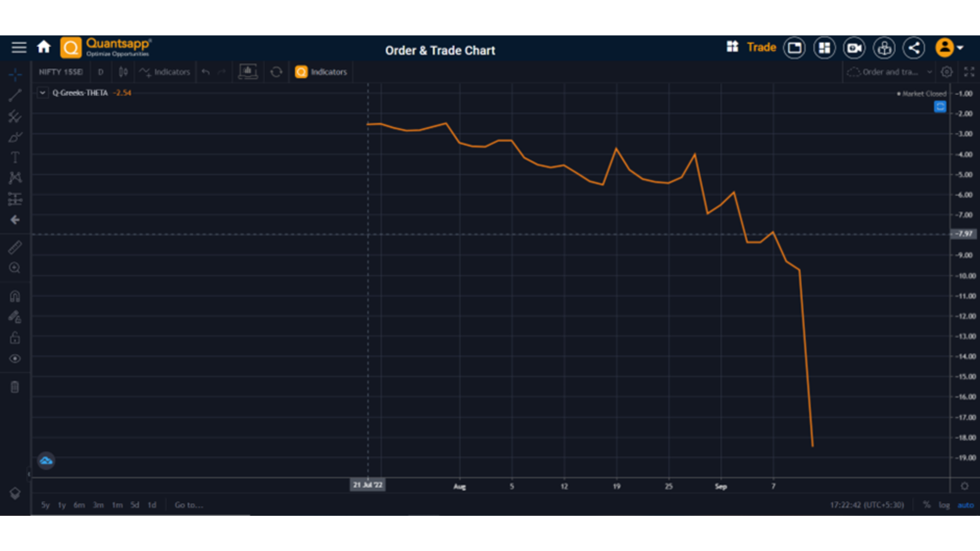Open the Indicators menu
The height and width of the screenshot is (551, 980).
tap(164, 72)
